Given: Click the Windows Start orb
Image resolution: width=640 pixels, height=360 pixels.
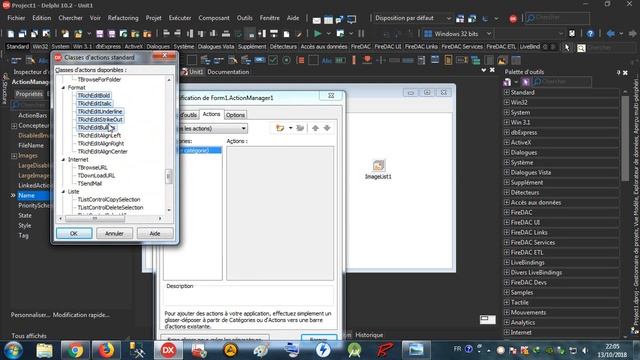Looking at the screenshot, I should (13, 350).
